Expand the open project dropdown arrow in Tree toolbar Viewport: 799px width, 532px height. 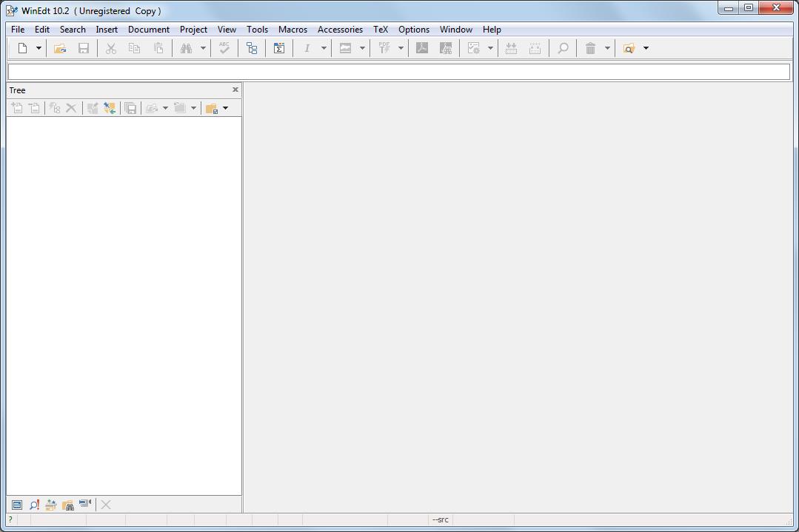(x=165, y=108)
